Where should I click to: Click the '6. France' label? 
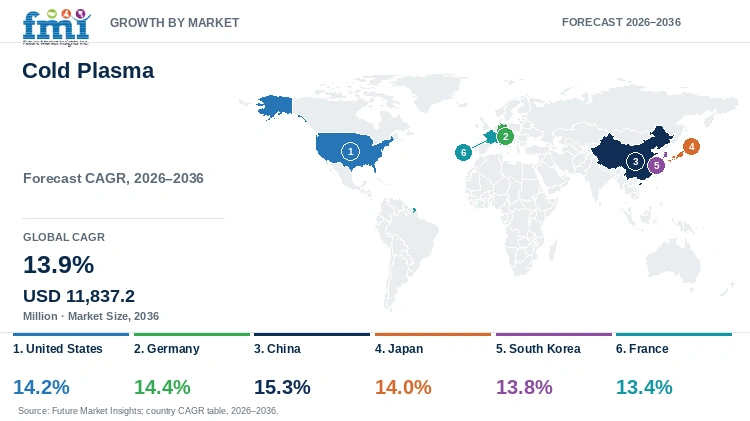(x=642, y=349)
